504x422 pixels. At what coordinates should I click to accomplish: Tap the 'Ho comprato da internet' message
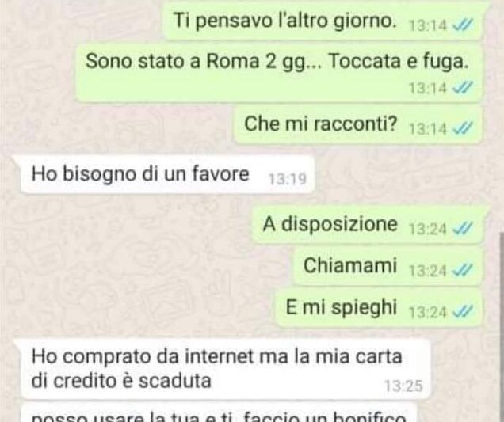coord(225,369)
